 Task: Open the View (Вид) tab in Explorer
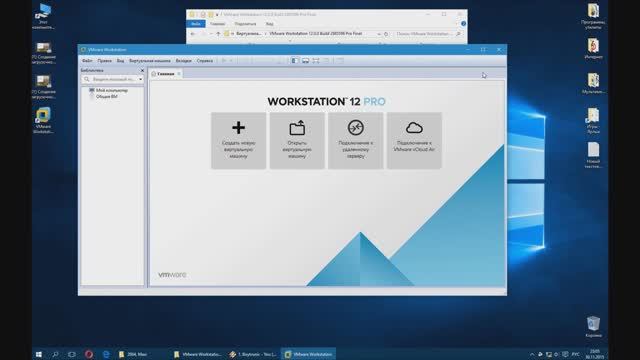point(270,24)
